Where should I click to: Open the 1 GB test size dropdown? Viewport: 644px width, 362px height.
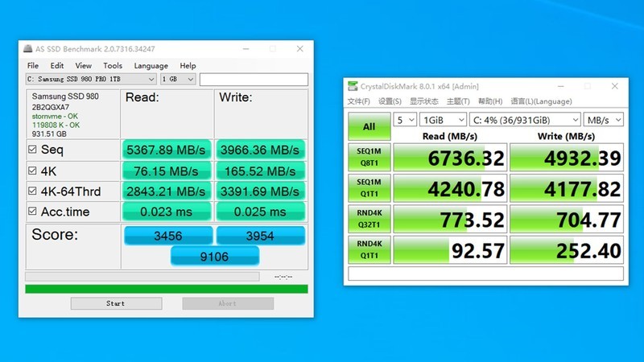pyautogui.click(x=178, y=79)
